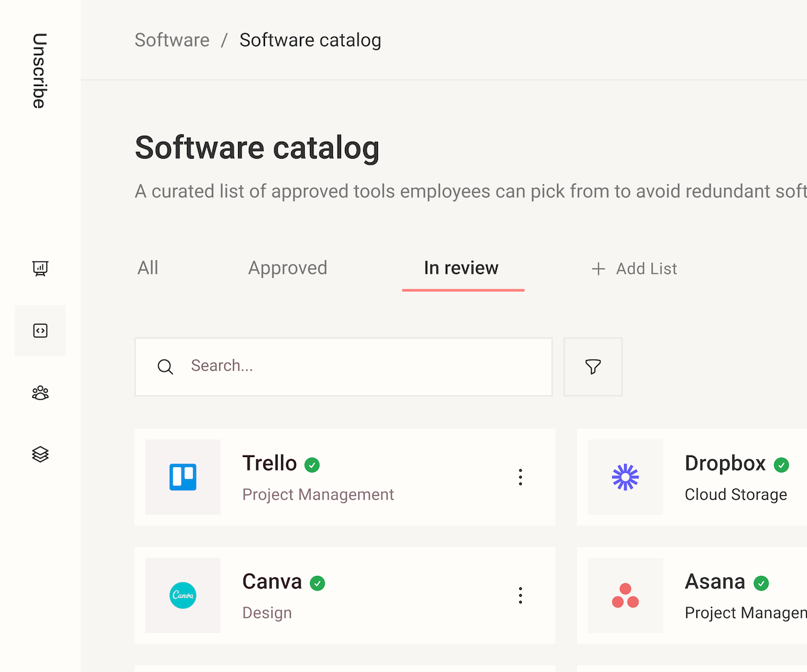
Task: Click Canva's Design category label
Action: click(x=267, y=614)
